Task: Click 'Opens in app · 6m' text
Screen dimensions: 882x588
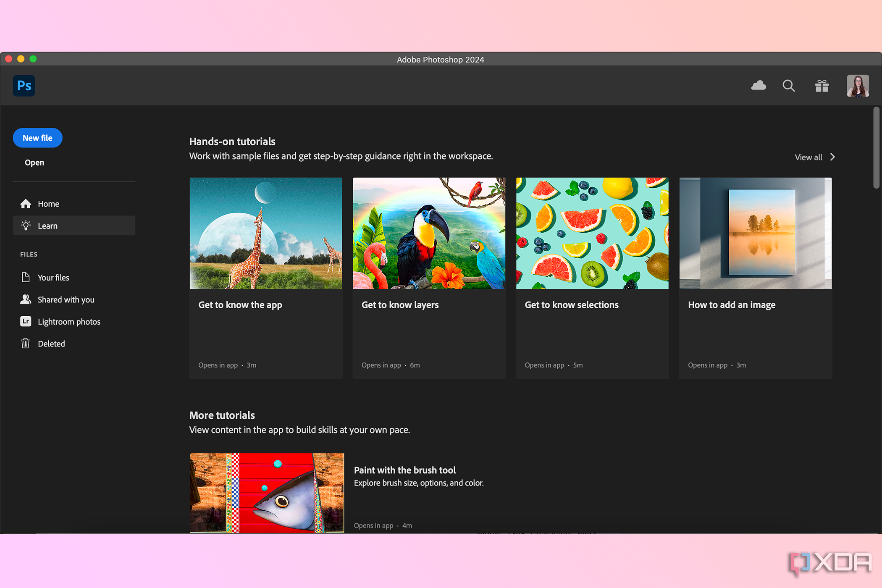Action: point(391,365)
